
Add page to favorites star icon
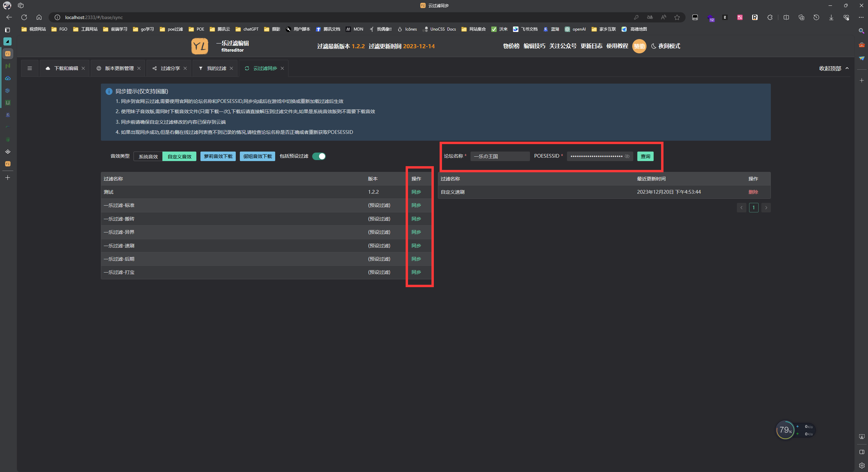tap(677, 17)
